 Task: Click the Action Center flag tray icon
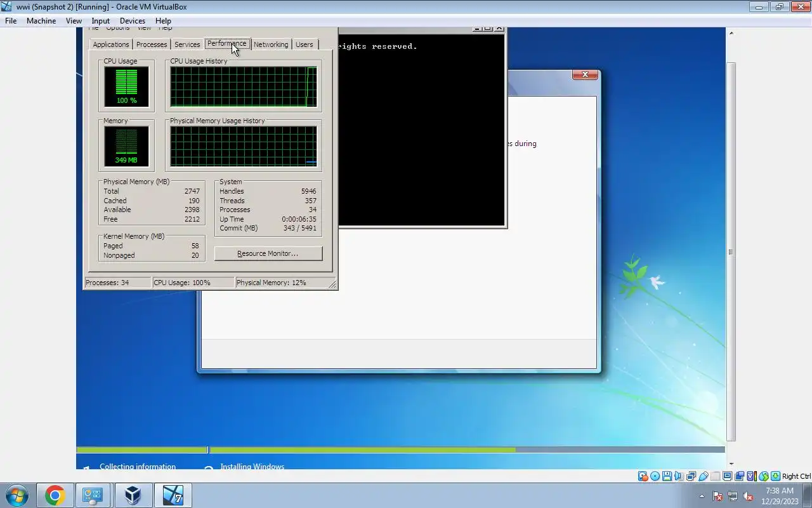coord(717,496)
